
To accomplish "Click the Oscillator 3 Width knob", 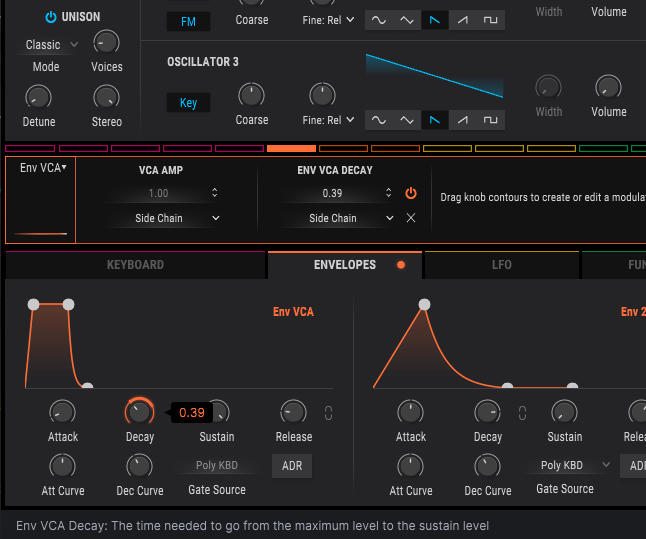I will pyautogui.click(x=548, y=87).
